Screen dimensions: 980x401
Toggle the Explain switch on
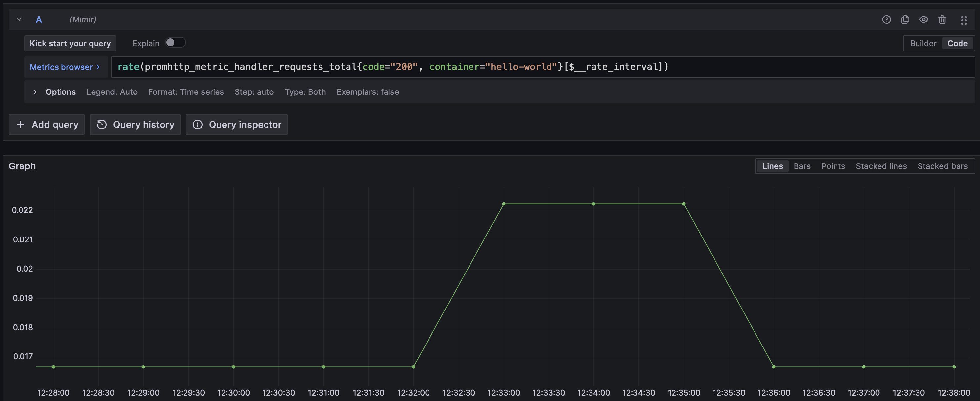click(x=176, y=43)
